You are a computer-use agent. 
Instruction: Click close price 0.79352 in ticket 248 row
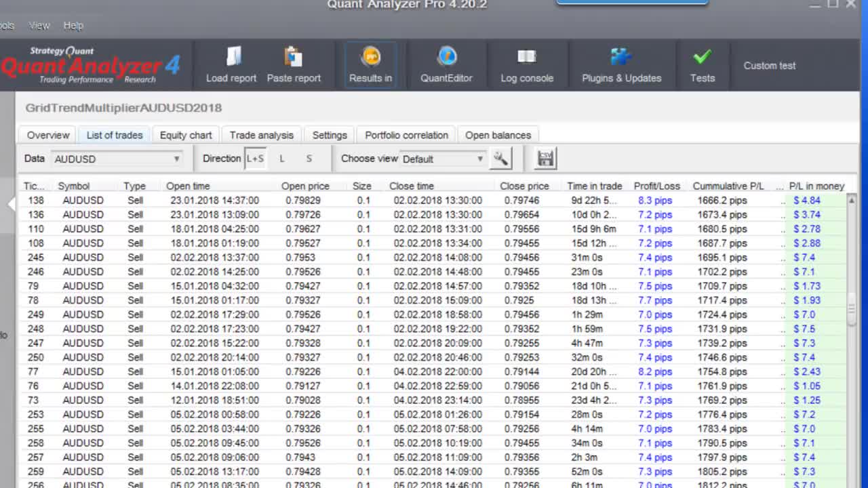tap(521, 329)
